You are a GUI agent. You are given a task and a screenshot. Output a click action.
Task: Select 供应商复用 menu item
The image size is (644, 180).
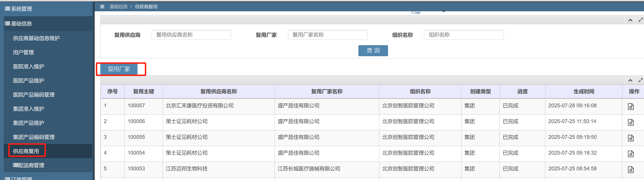(48, 151)
